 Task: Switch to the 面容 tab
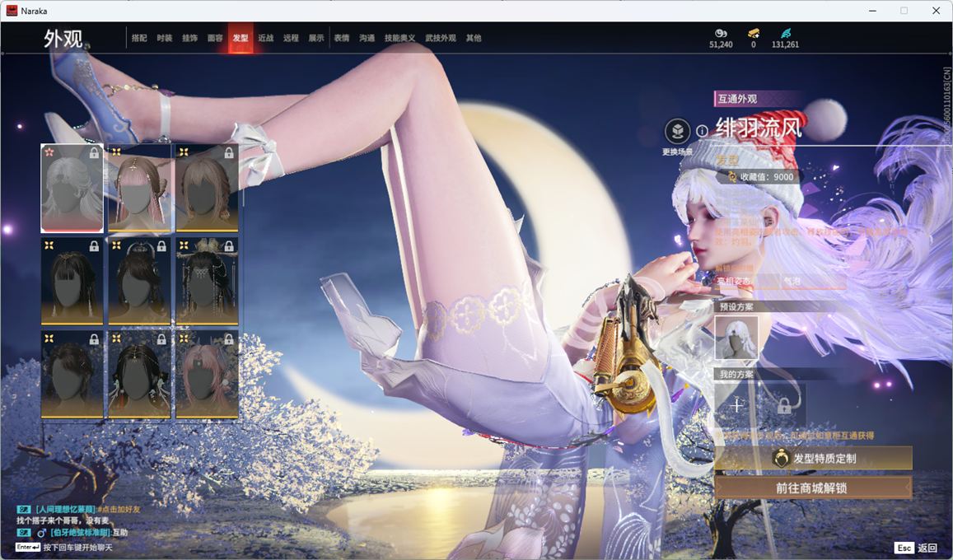215,38
